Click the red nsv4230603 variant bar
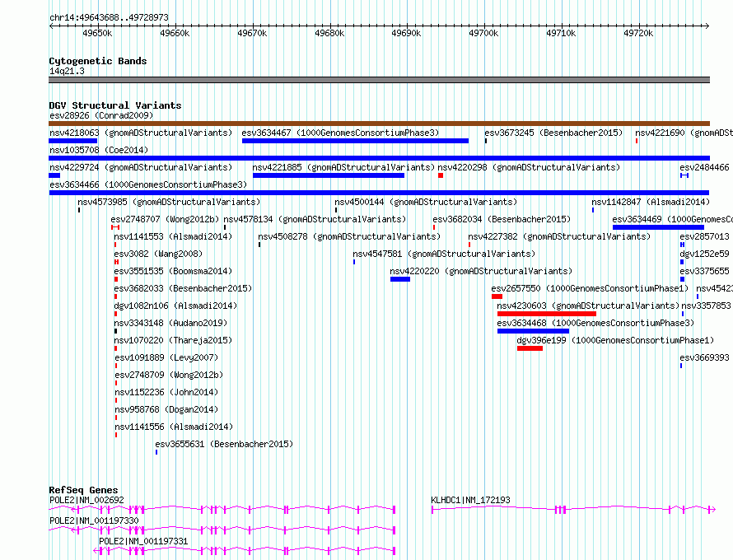Viewport: 733px width, 560px height. click(x=547, y=314)
